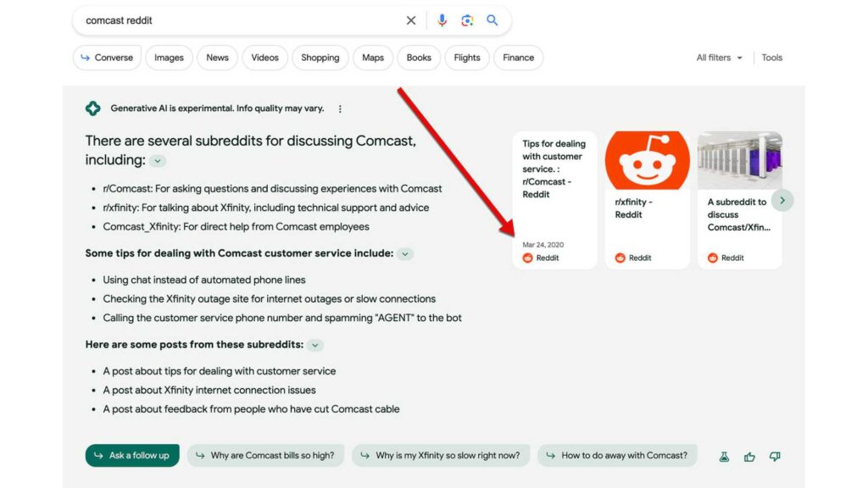
Task: Give thumbs down feedback
Action: 775,457
